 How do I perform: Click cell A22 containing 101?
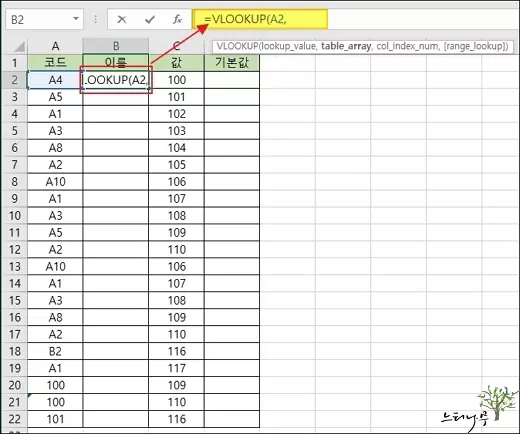[55, 419]
